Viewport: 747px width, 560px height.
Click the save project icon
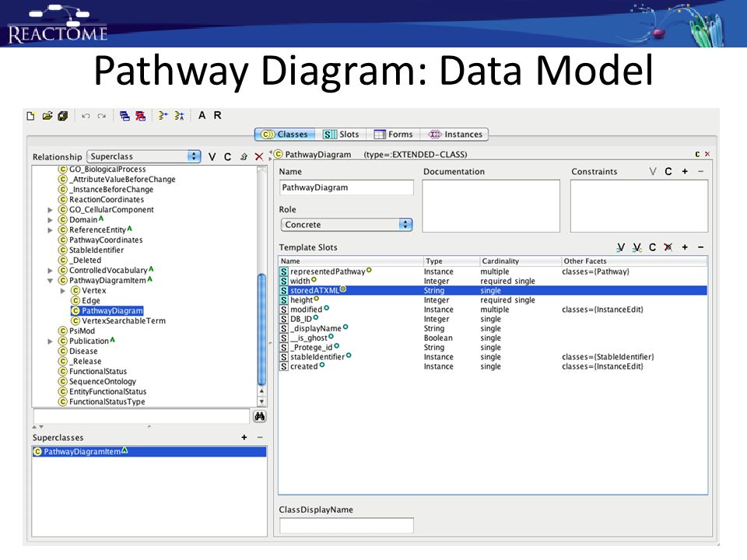[63, 116]
